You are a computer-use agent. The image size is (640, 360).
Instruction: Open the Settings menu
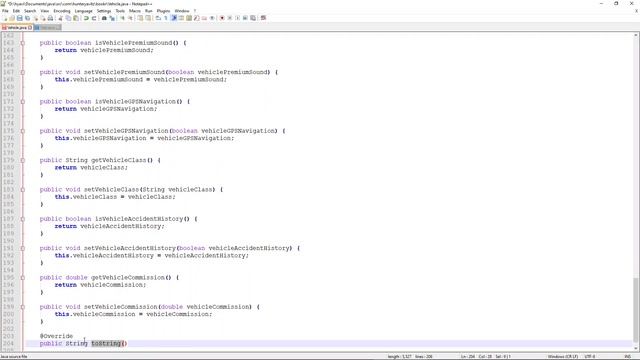pos(104,11)
